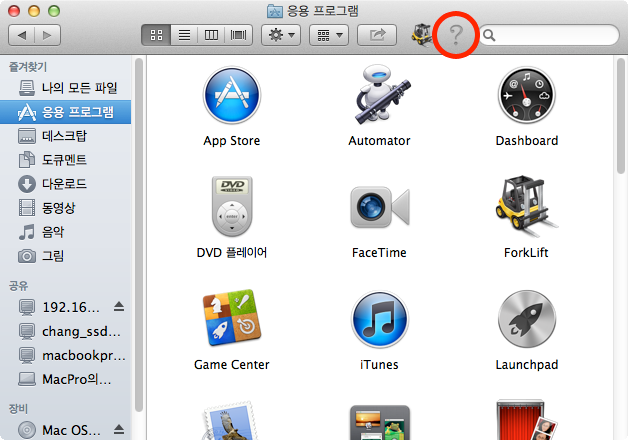
Task: Select 동영상 in the sidebar
Action: (x=66, y=208)
